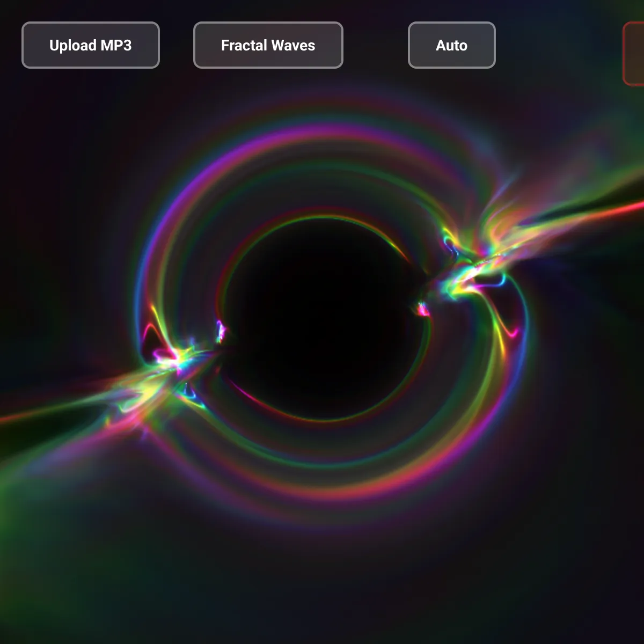Click the bottom of the outer pink-red arc
This screenshot has height=644, width=644.
[x=343, y=491]
